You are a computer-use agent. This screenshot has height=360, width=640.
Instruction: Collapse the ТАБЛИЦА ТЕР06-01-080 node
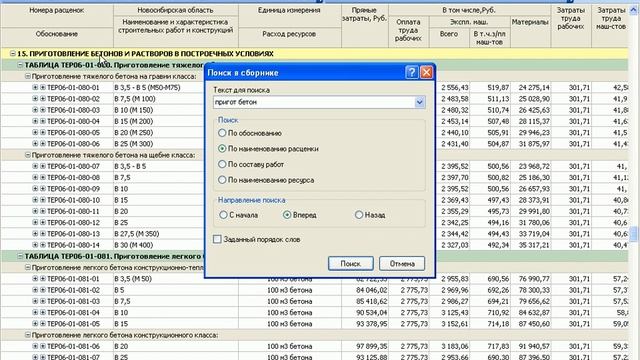pyautogui.click(x=20, y=65)
